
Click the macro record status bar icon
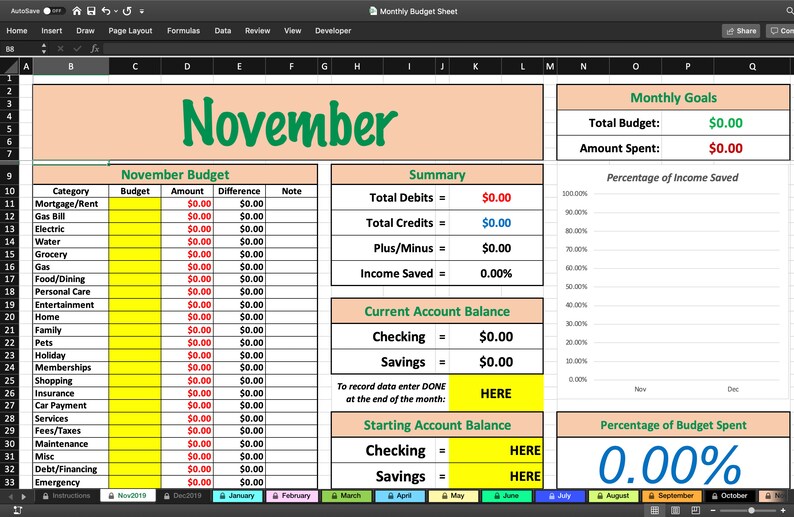tap(17, 510)
